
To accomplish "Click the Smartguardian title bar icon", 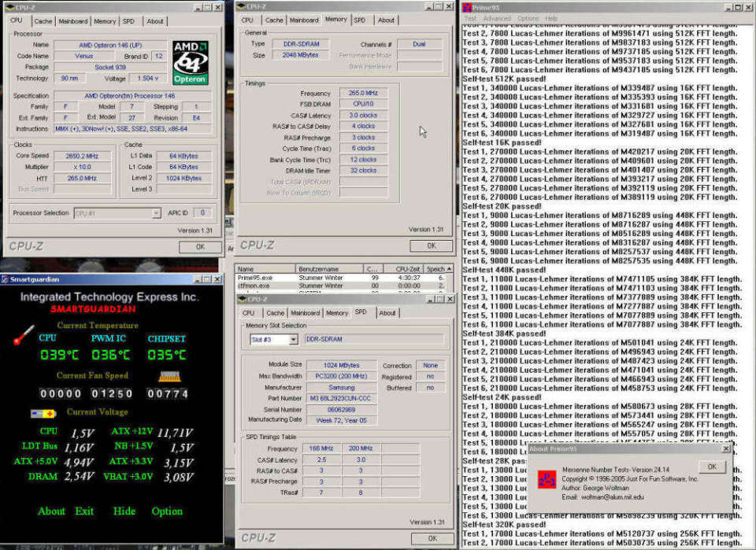I will [x=5, y=279].
